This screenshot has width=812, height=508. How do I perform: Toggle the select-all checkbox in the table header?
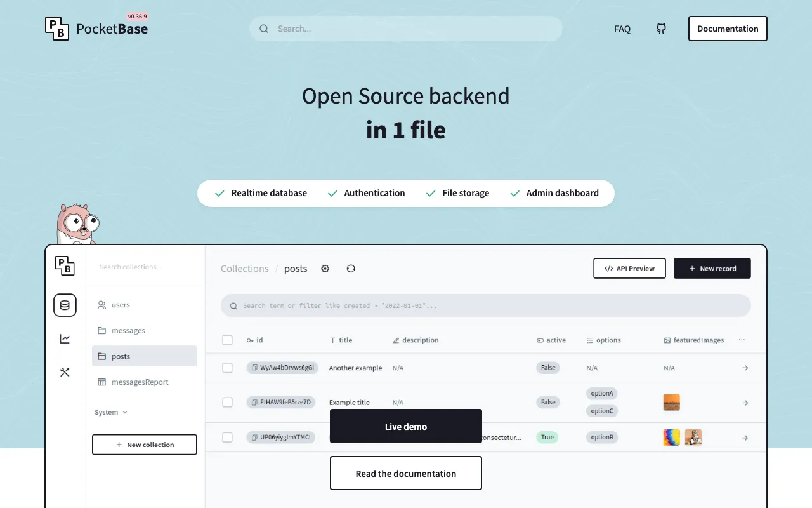pyautogui.click(x=227, y=340)
